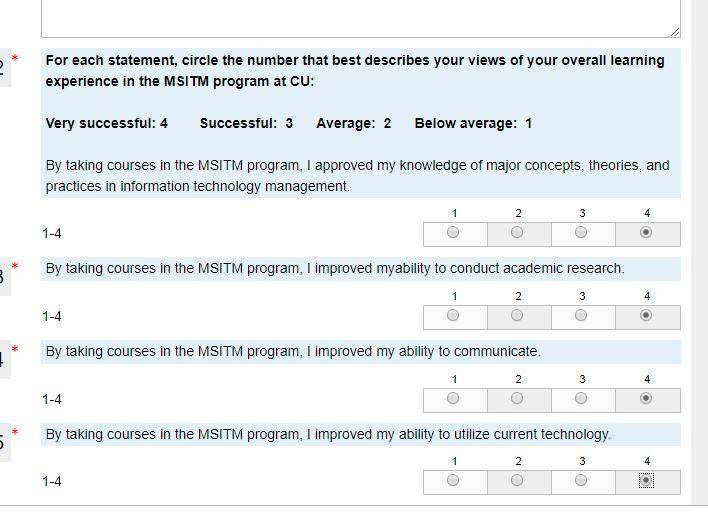Grab the text area resize handle corner

(675, 32)
